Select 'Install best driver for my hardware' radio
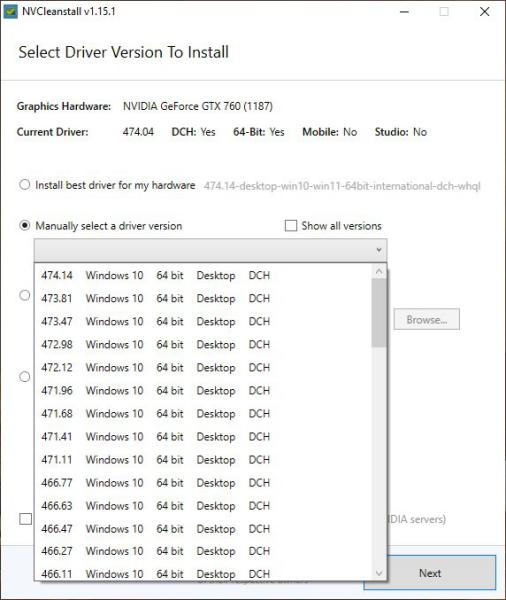This screenshot has width=506, height=600. [x=24, y=185]
